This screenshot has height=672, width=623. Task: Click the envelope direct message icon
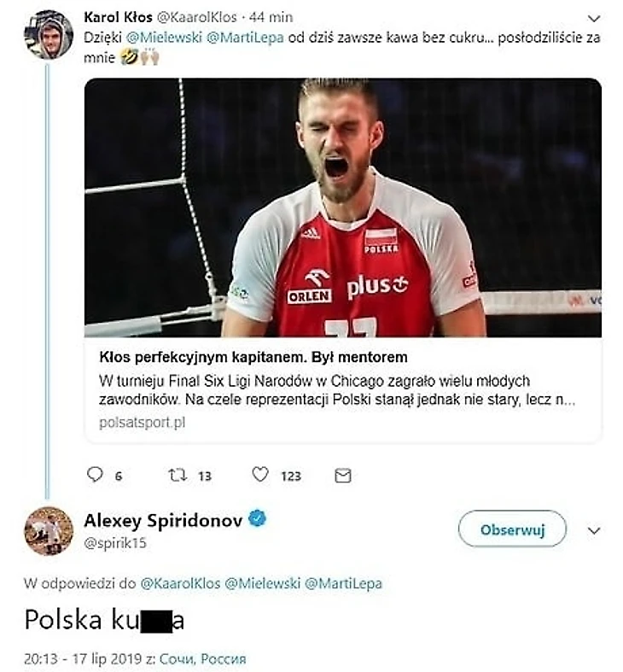[x=343, y=476]
